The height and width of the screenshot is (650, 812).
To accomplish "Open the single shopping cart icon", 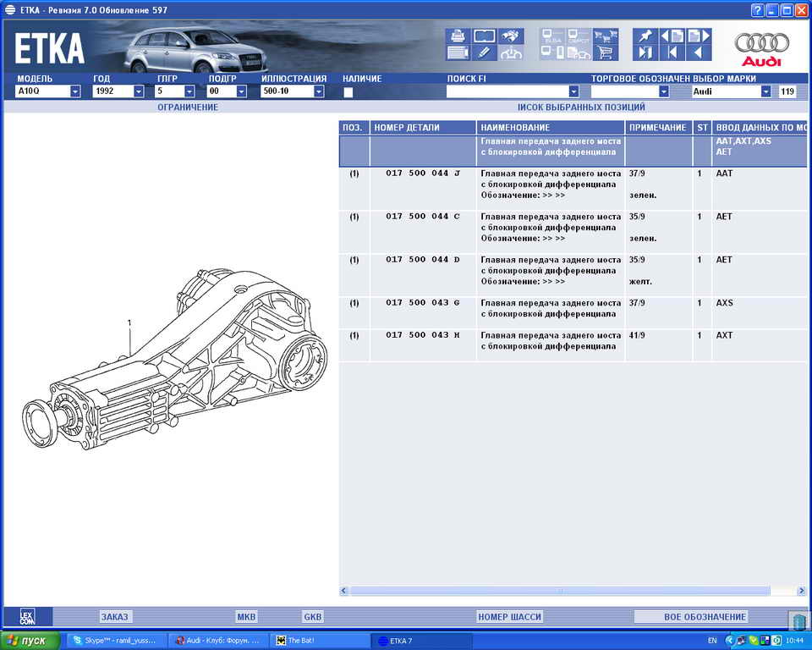I will pos(604,53).
